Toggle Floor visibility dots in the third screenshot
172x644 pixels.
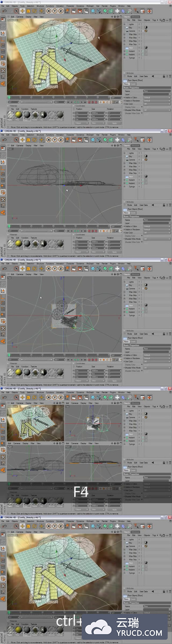[141, 305]
